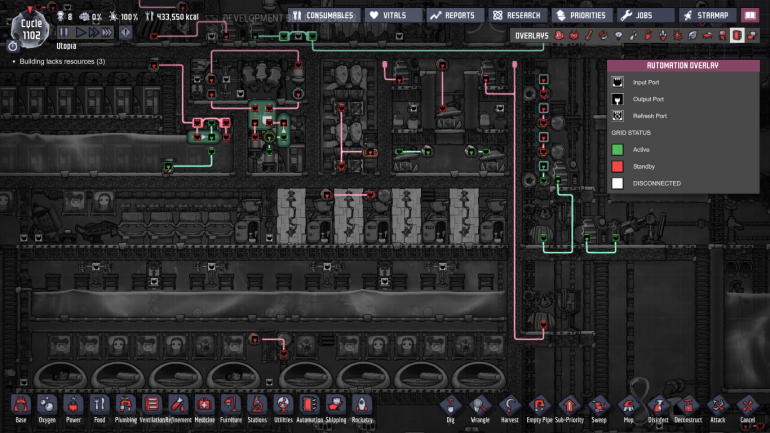The width and height of the screenshot is (770, 433).
Task: Toggle the Exosuit overlay
Action: [722, 35]
